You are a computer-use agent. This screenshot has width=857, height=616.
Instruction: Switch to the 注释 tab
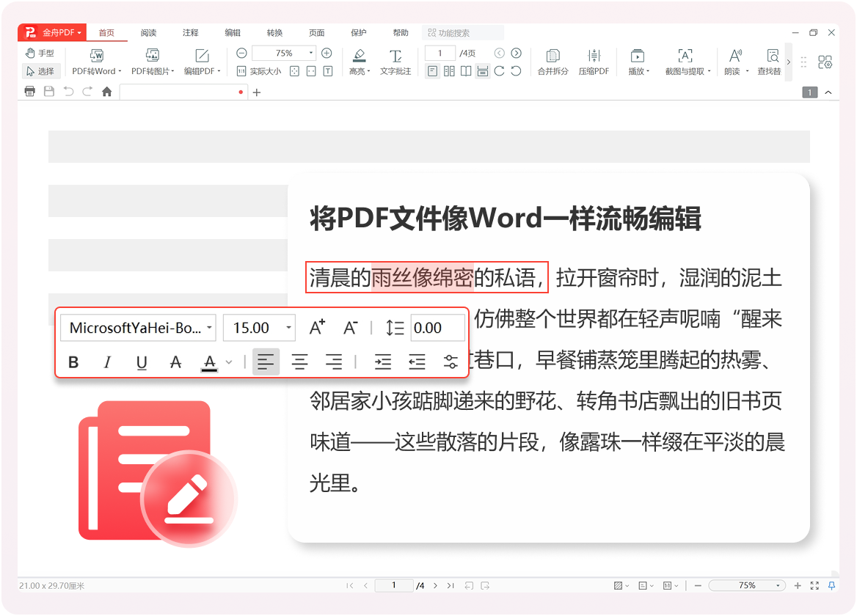(x=191, y=33)
